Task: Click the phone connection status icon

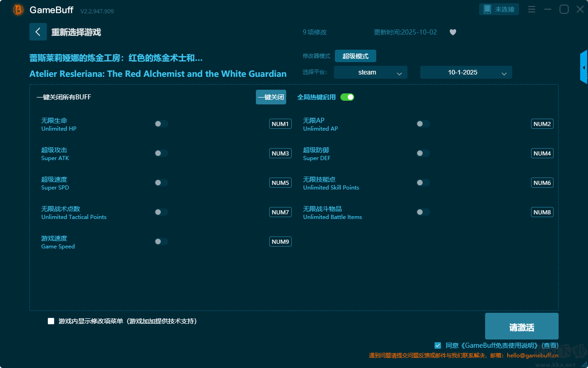Action: [x=487, y=9]
